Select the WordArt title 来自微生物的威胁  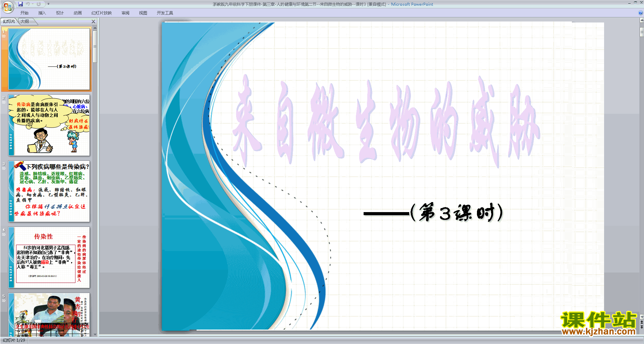(386, 121)
